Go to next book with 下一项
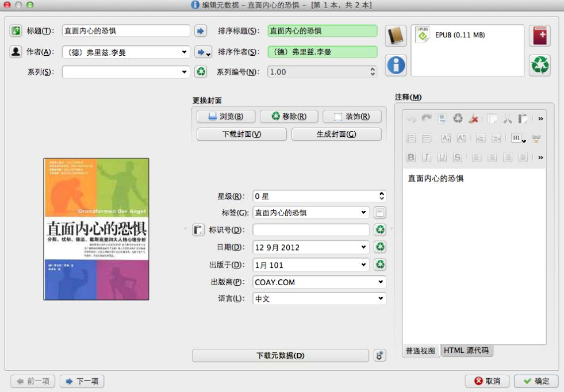The height and width of the screenshot is (392, 564). 82,381
